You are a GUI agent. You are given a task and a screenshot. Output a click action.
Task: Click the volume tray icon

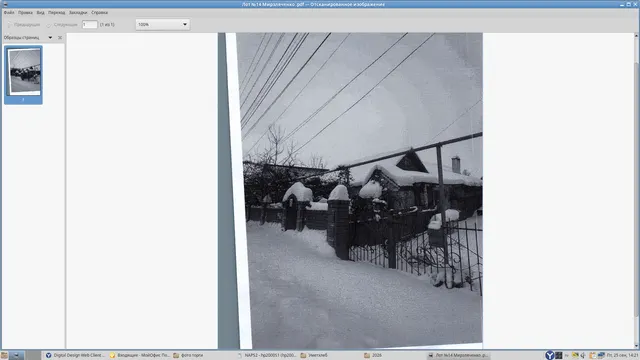pyautogui.click(x=583, y=356)
